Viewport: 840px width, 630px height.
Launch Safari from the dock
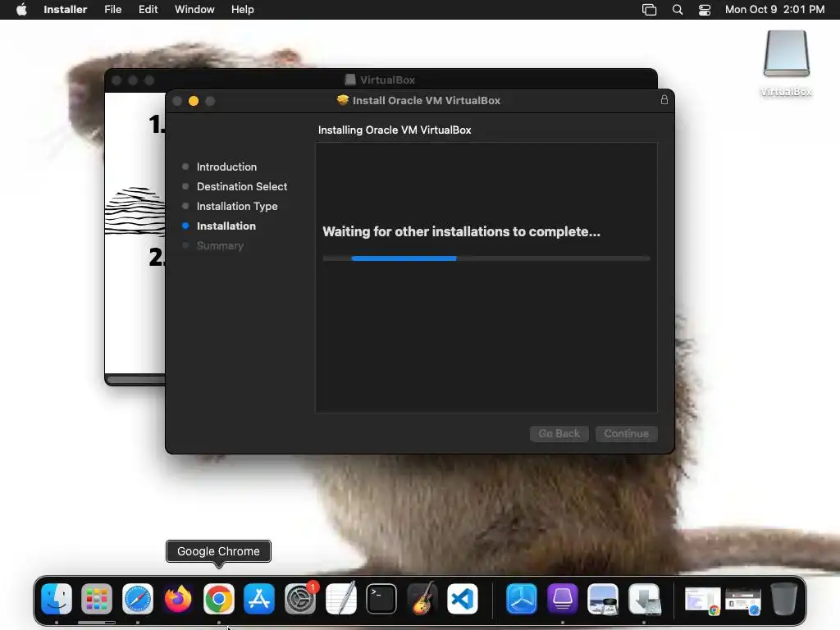[138, 599]
